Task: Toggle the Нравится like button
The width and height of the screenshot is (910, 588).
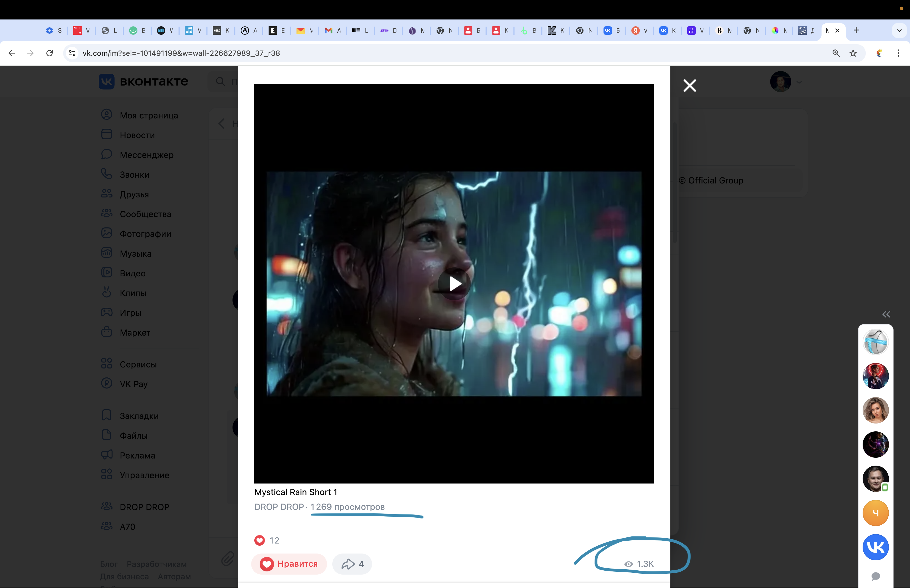Action: [289, 564]
